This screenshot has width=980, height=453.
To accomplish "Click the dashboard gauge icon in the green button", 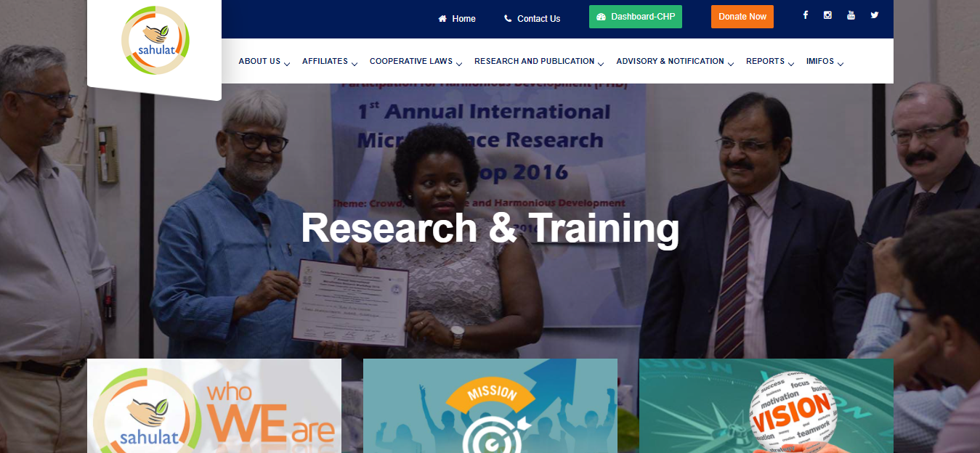I will coord(601,17).
